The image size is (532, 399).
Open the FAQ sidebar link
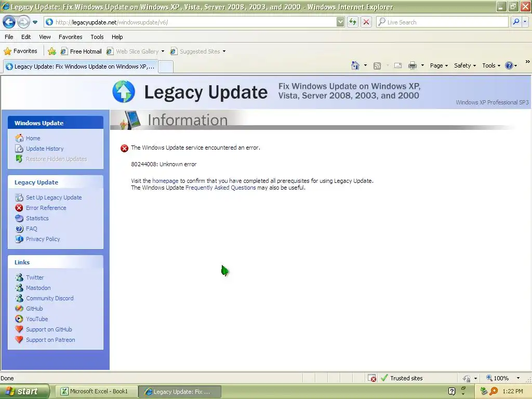pyautogui.click(x=31, y=229)
